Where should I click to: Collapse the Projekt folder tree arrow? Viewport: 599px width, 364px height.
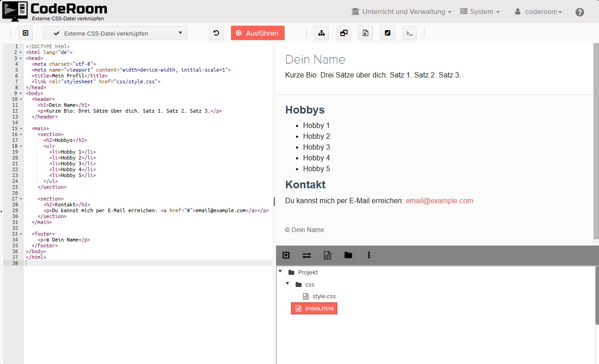point(280,272)
